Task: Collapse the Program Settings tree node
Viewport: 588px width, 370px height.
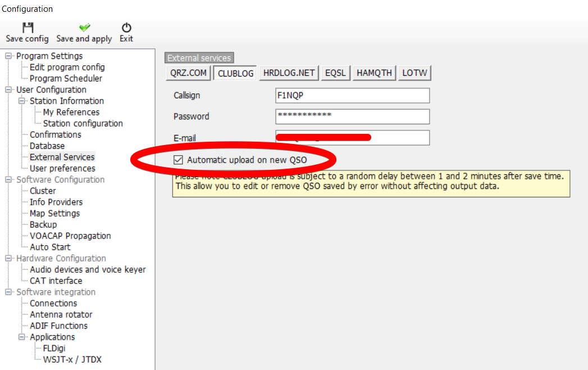Action: (x=8, y=56)
